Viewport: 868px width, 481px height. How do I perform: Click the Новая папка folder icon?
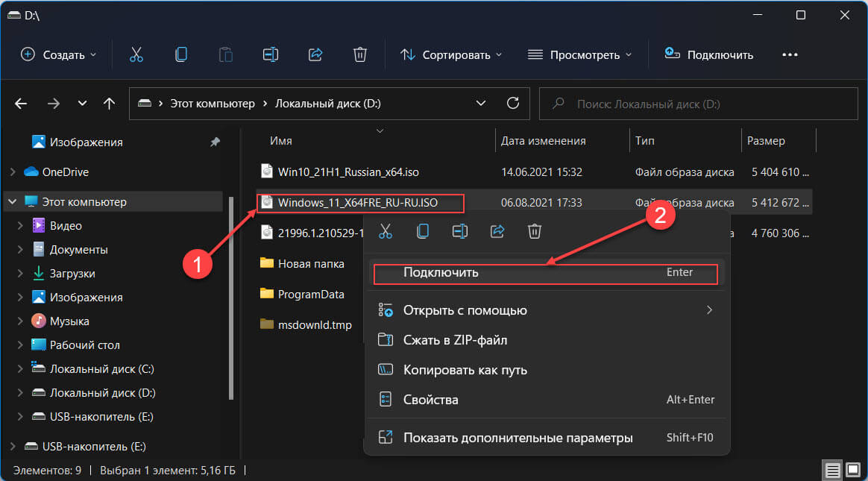point(267,263)
